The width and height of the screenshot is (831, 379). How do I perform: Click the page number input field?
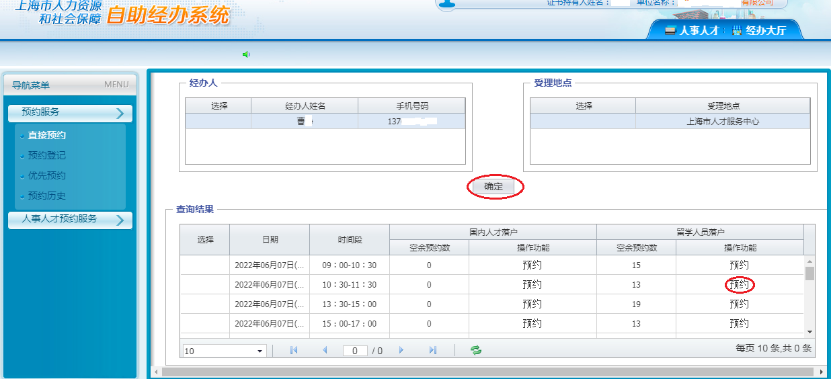coord(355,350)
